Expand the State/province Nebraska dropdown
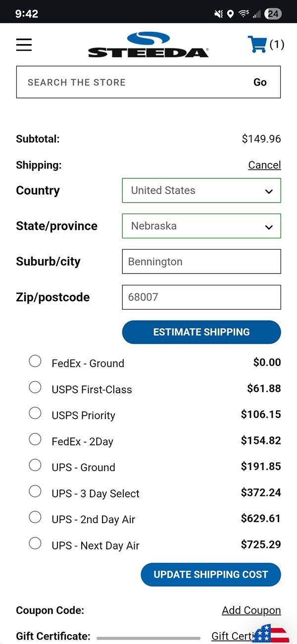297x644 pixels. [x=201, y=226]
